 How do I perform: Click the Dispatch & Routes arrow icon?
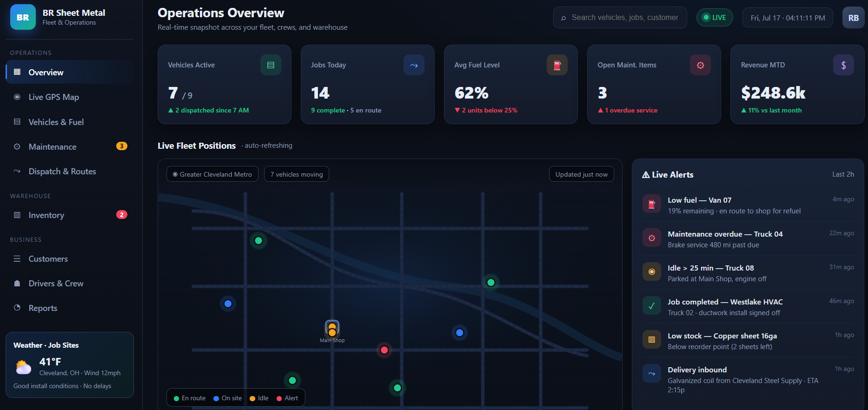tap(17, 171)
